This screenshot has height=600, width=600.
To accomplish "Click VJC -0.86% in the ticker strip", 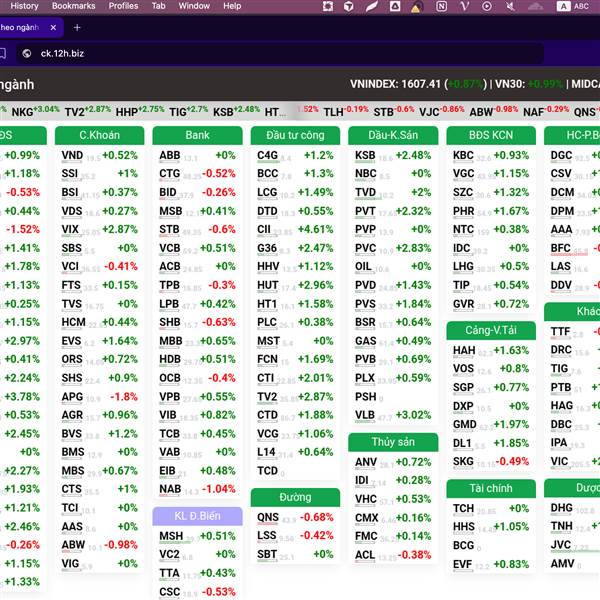I will (x=442, y=111).
